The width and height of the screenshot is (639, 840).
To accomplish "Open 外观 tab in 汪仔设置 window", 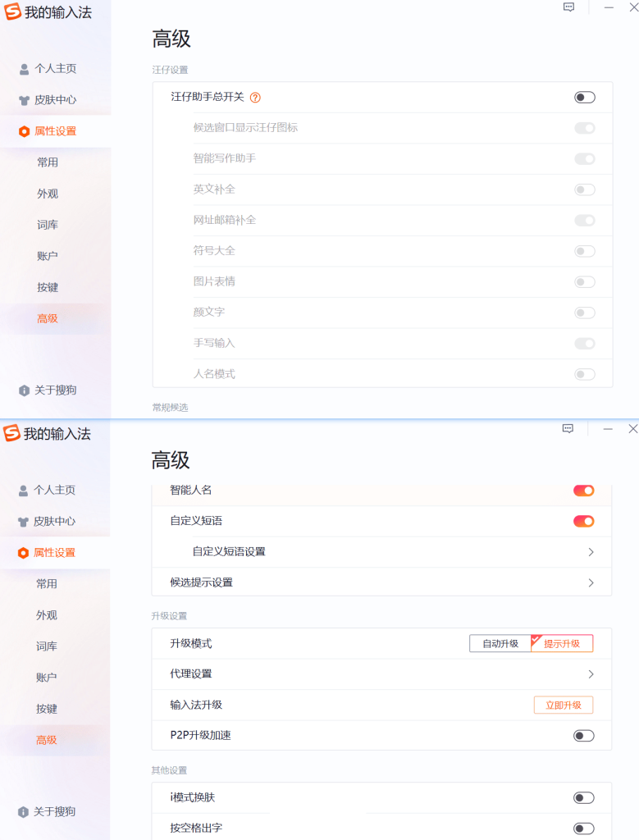I will [48, 194].
